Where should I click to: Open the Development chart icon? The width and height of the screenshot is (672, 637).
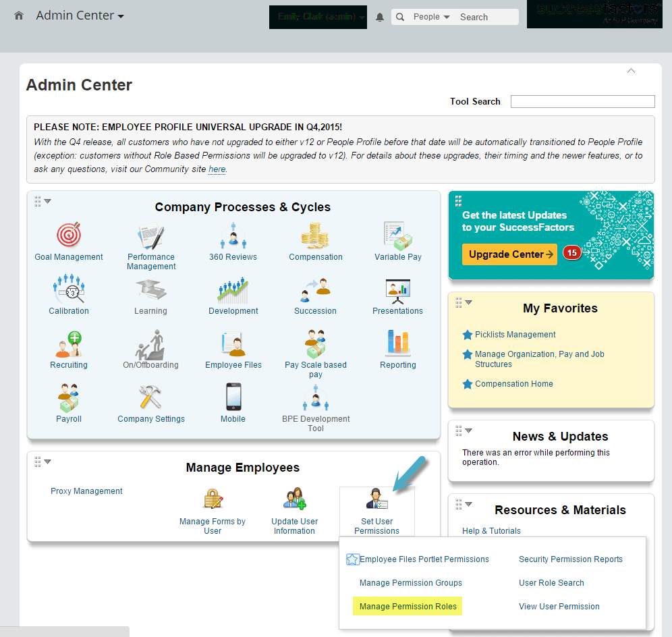click(233, 290)
